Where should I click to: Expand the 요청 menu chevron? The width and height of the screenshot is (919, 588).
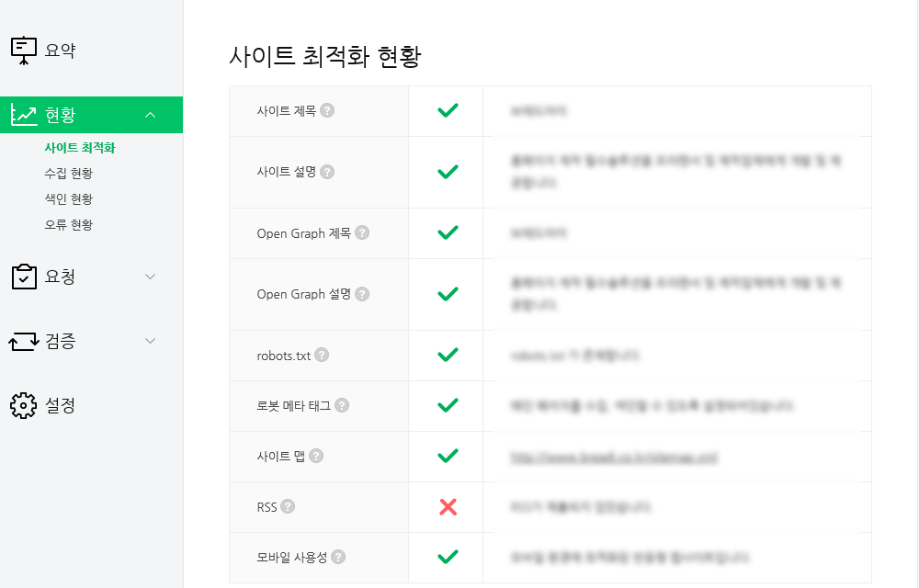pos(150,276)
